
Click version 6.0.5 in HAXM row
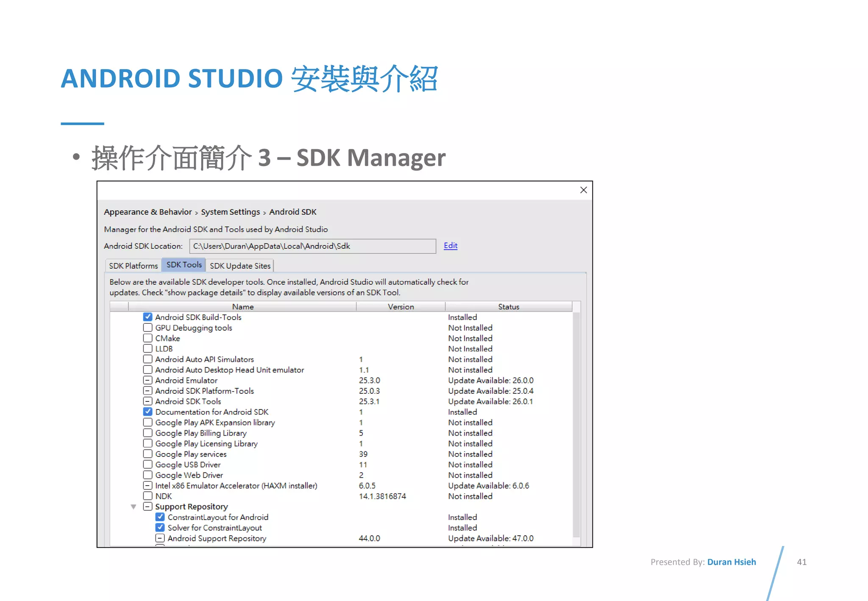(x=367, y=486)
